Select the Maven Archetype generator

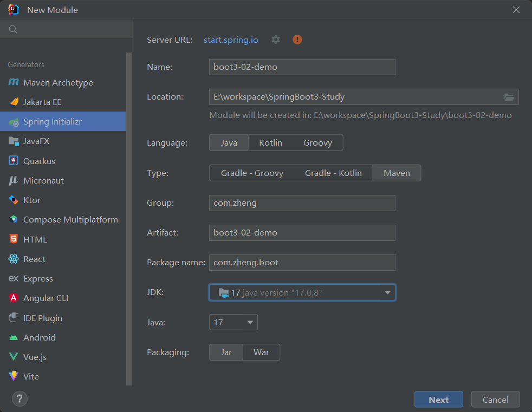58,82
